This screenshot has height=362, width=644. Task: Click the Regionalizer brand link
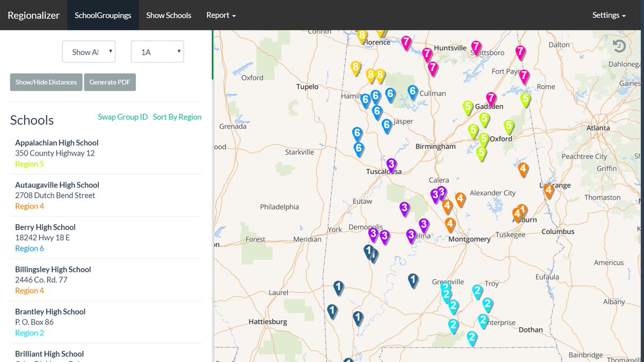(x=34, y=15)
